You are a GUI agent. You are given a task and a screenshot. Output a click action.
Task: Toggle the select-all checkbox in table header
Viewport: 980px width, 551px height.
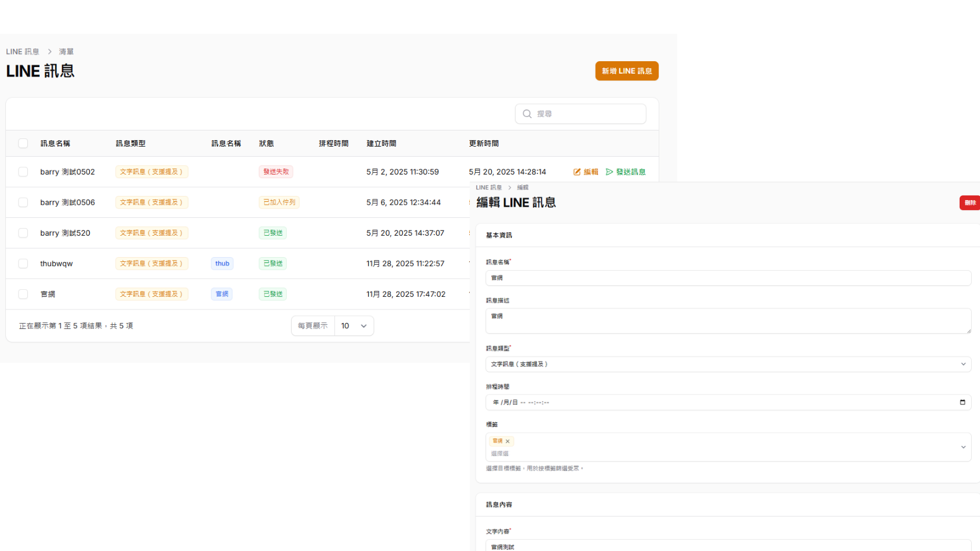[23, 143]
